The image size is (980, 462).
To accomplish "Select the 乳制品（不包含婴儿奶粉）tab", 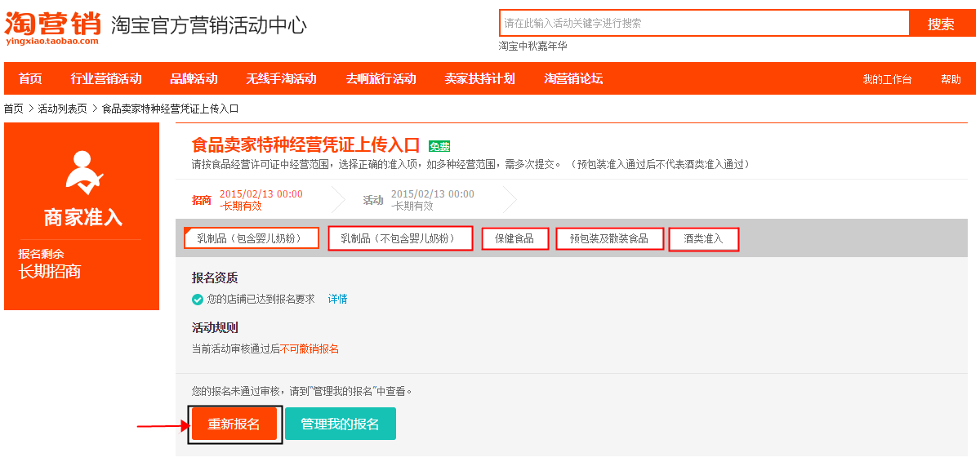I will pyautogui.click(x=400, y=238).
